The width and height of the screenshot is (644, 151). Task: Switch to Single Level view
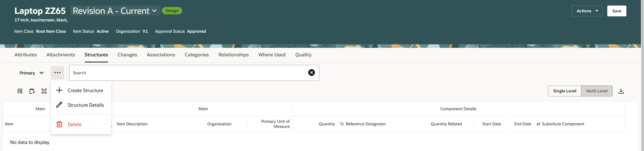565,91
